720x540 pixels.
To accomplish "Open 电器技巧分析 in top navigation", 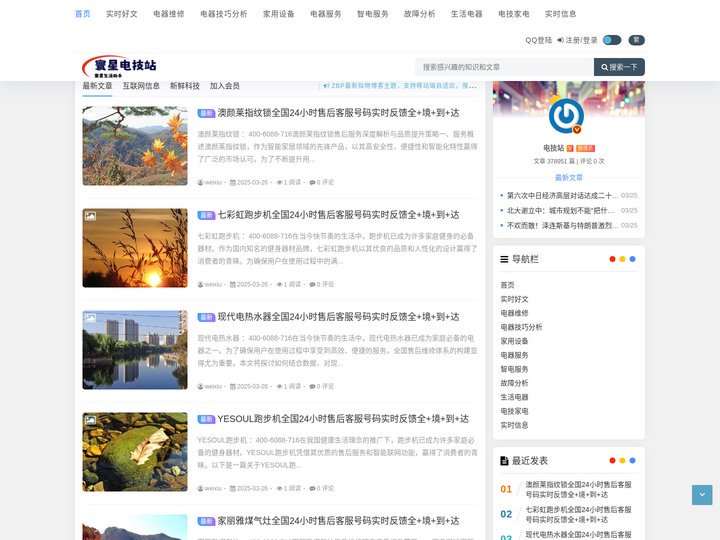I will coord(224,14).
